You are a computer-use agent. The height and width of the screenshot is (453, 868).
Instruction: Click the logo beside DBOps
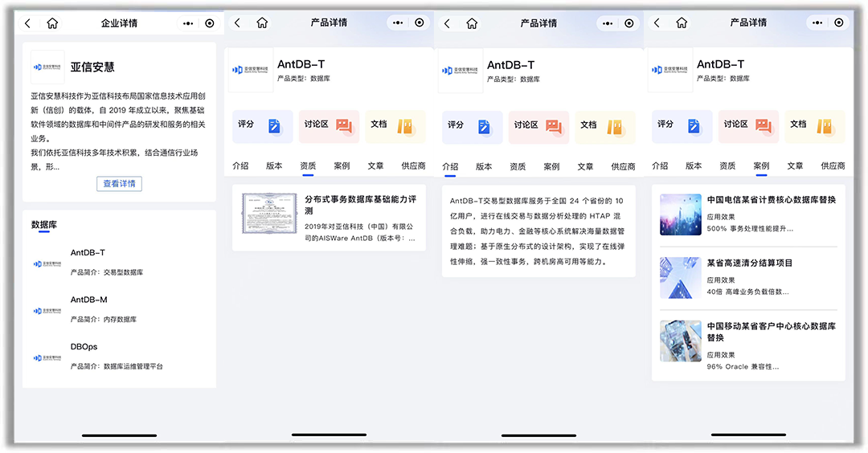tap(47, 358)
